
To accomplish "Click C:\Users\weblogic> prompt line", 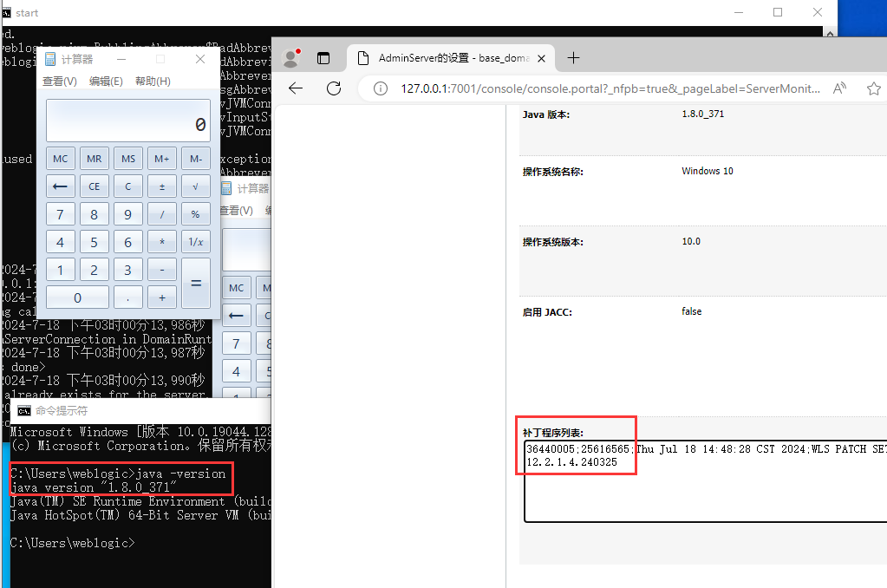I will coord(73,543).
